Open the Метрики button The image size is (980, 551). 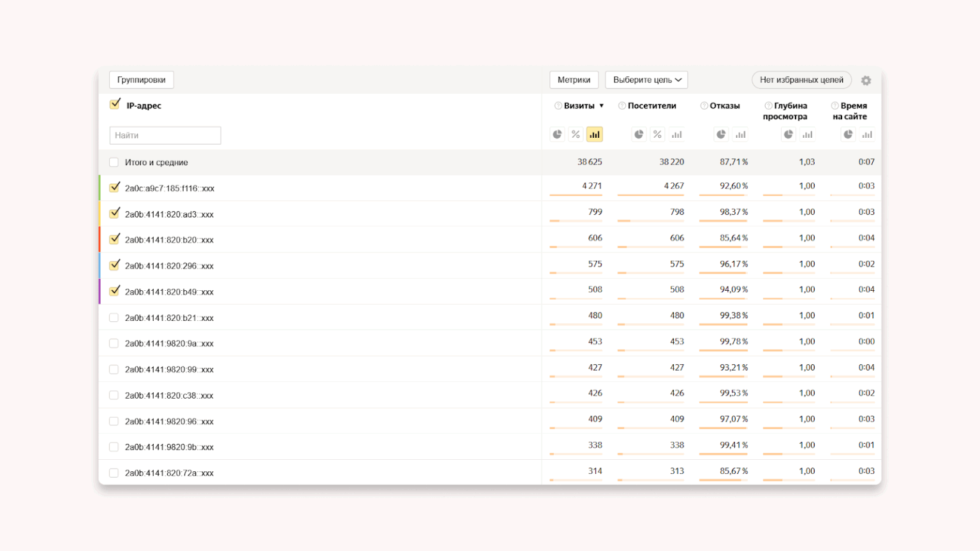[574, 80]
